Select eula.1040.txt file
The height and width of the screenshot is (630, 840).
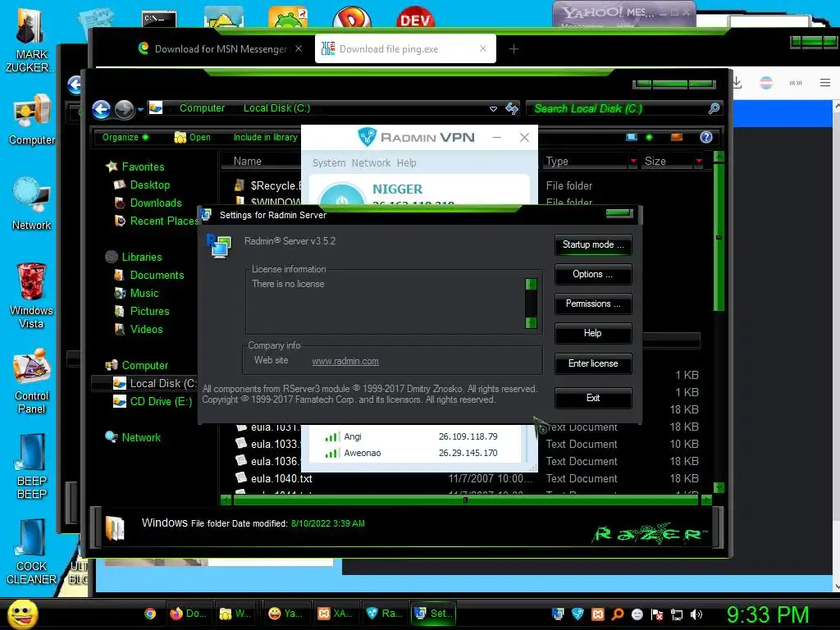click(x=281, y=478)
